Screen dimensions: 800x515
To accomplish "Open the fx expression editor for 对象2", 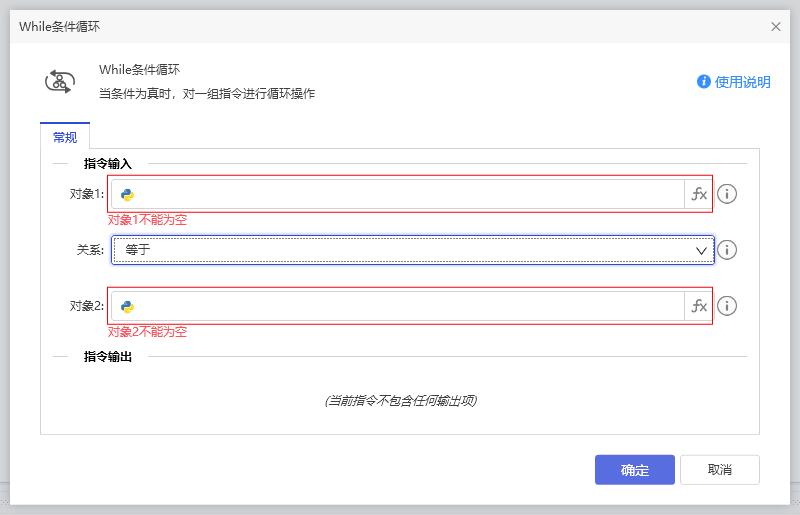I will (x=699, y=306).
